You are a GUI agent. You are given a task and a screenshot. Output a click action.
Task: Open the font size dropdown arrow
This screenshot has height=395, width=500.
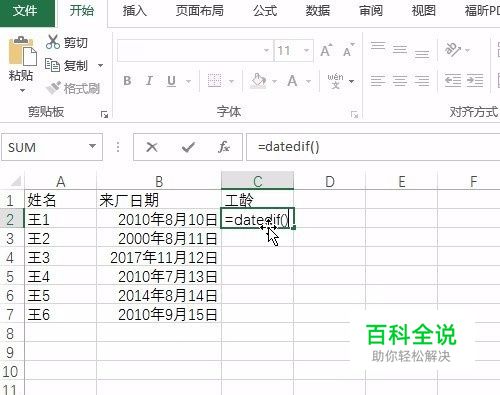[306, 51]
